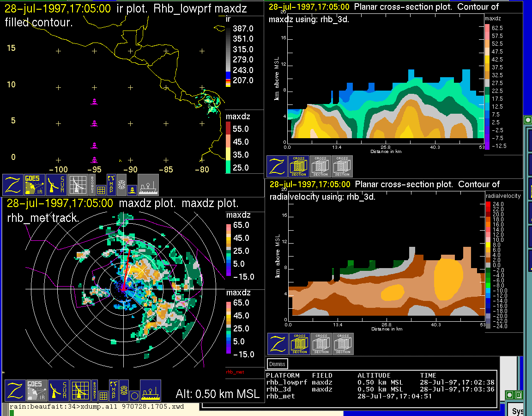
Task: Click the Z icon in ir plot toolbar
Action: point(13,185)
